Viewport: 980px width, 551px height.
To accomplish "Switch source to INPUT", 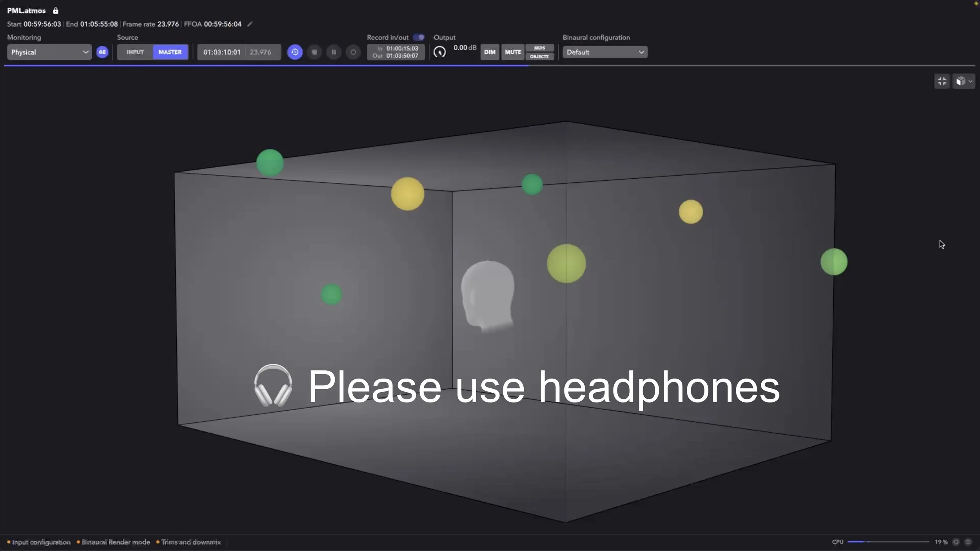I will tap(135, 52).
